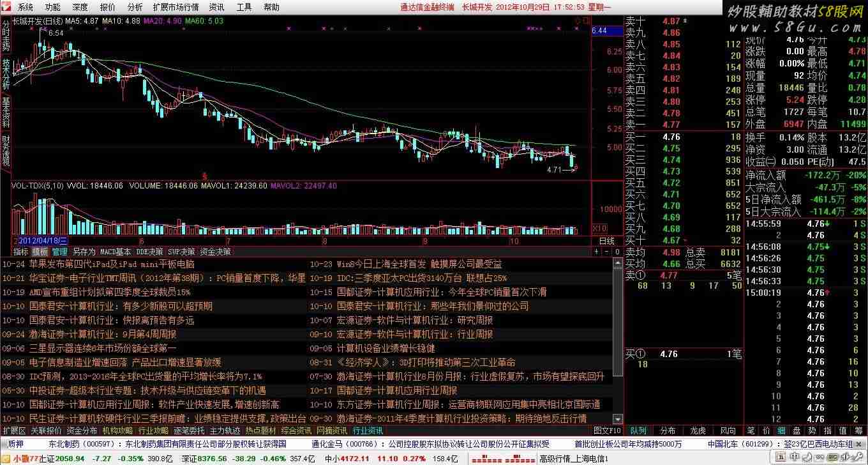The height and width of the screenshot is (465, 868).
Task: Switch to 技术分析 side tab
Action: [x=6, y=73]
